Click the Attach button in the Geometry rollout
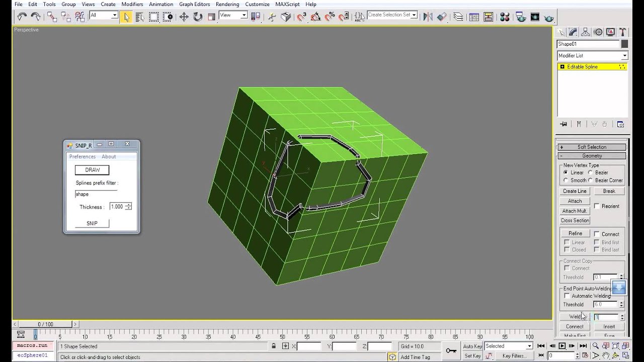 [x=575, y=201]
